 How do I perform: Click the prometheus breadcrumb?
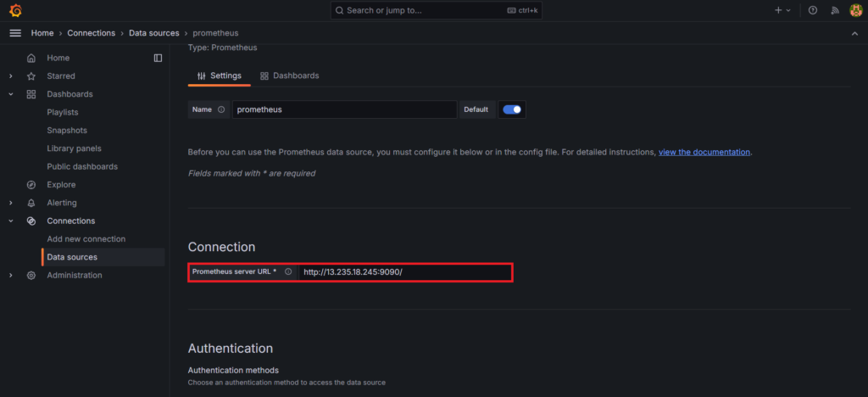[216, 33]
